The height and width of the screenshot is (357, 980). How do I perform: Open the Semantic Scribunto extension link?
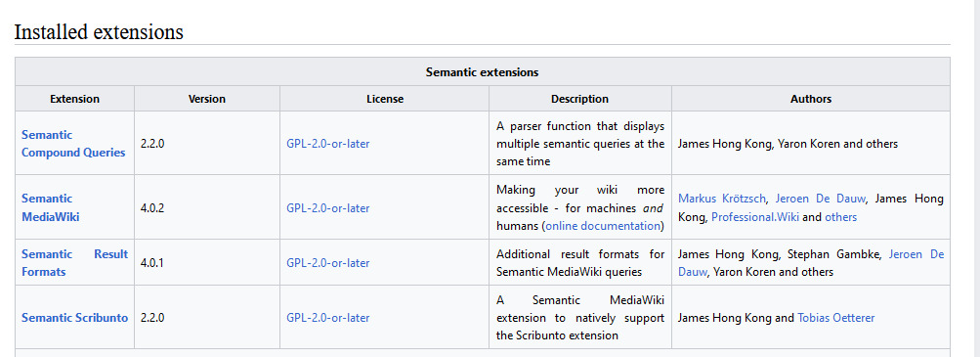pos(74,318)
